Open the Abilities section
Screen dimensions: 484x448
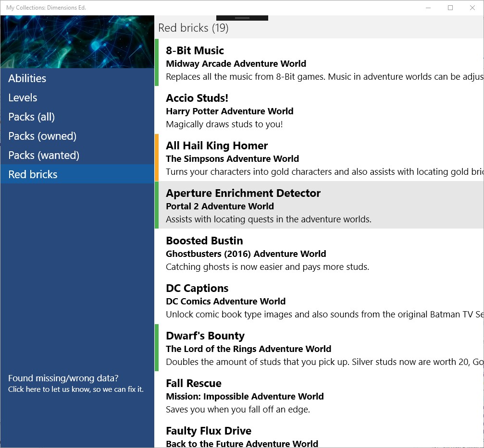tap(77, 78)
